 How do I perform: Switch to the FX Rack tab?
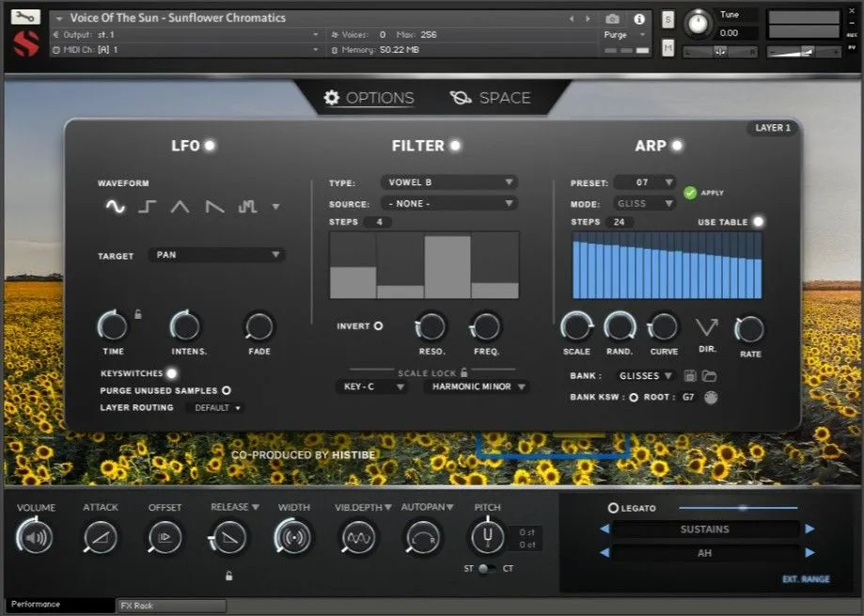(x=171, y=606)
